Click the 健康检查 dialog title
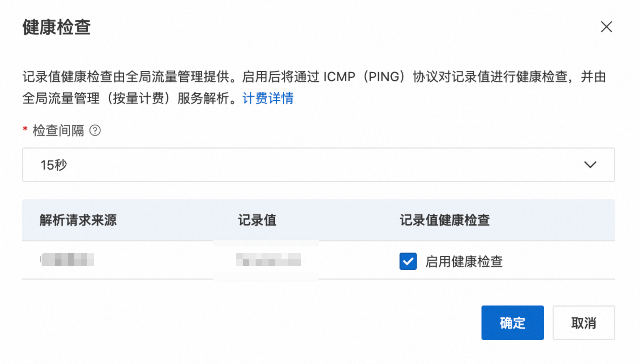This screenshot has width=640, height=364. click(56, 27)
